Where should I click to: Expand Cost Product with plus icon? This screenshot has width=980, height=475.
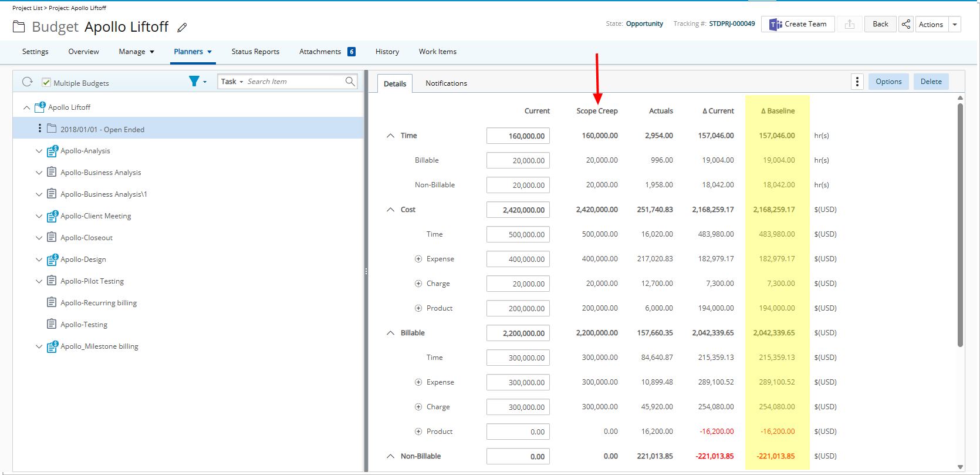[418, 308]
